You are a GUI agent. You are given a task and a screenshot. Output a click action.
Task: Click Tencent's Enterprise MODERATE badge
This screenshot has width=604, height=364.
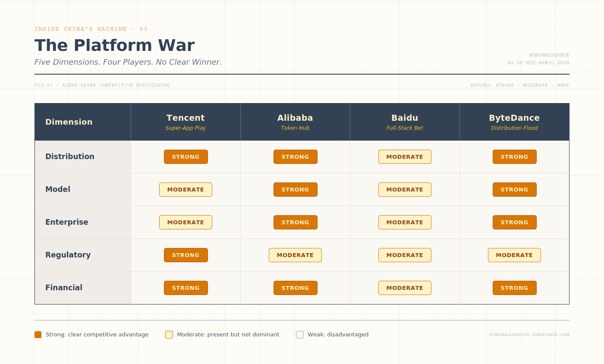pos(186,222)
